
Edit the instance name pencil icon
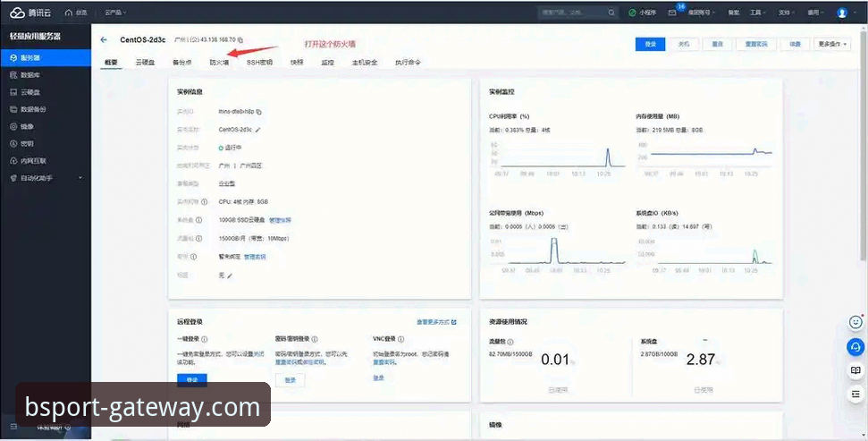point(257,130)
